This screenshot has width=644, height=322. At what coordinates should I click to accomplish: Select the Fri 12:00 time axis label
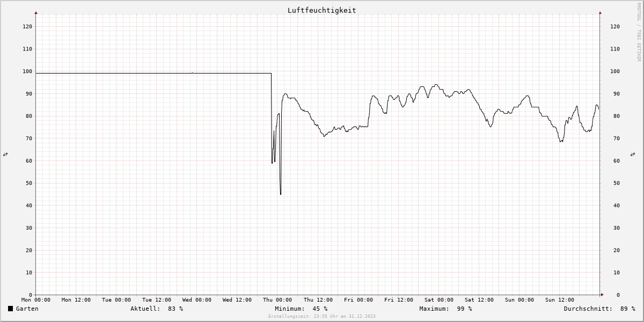398,300
